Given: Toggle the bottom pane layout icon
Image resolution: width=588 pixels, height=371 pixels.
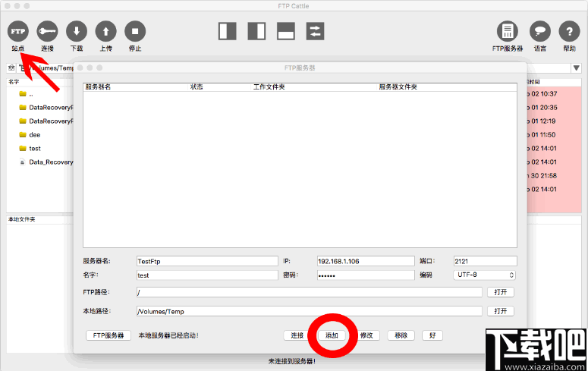Looking at the screenshot, I should click(x=286, y=31).
